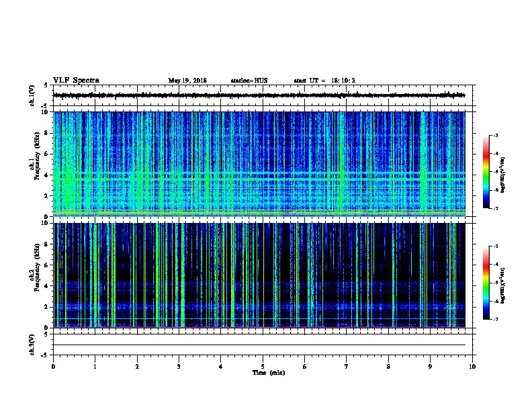This screenshot has height=411, width=532.
Task: Click the 'Time (min)' axis label
Action: (x=269, y=373)
